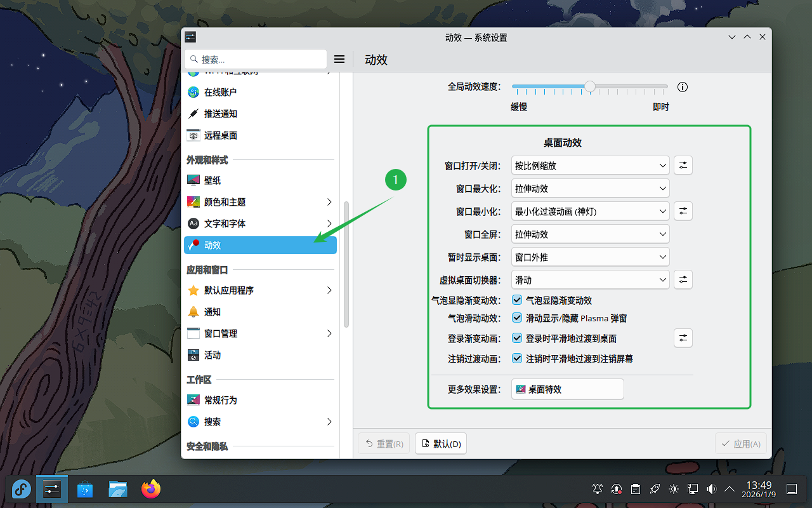The height and width of the screenshot is (508, 812).
Task: Click the 全局动效速度 slider handle
Action: [590, 86]
